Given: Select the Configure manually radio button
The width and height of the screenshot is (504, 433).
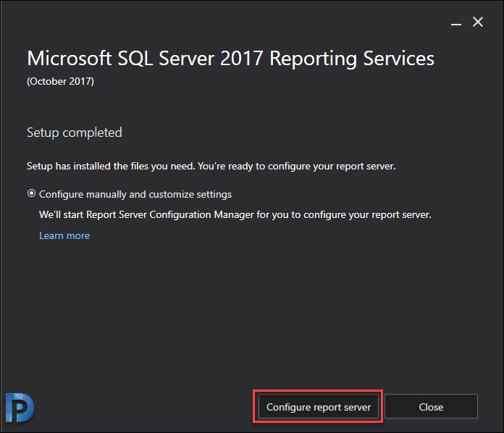Looking at the screenshot, I should (31, 193).
